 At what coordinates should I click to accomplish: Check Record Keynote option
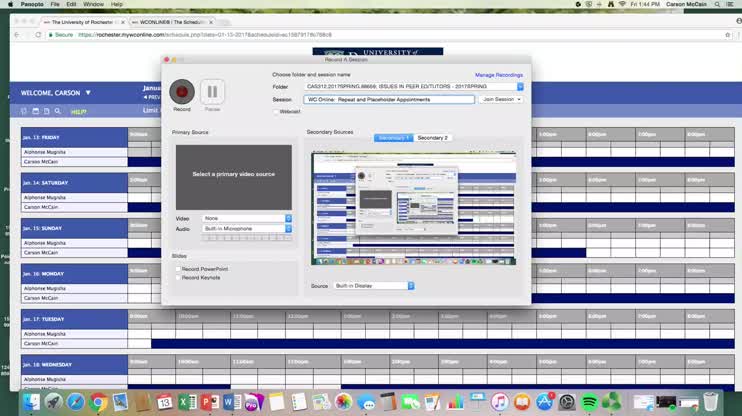click(178, 277)
